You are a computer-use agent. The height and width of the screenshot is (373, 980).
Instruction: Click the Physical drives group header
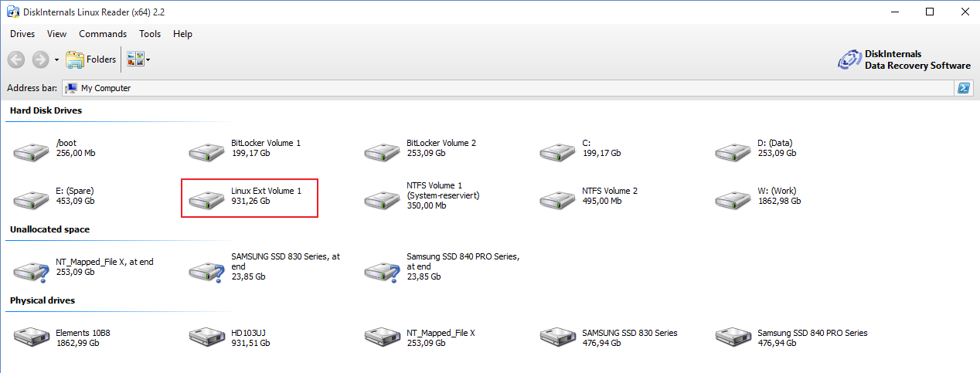(43, 300)
